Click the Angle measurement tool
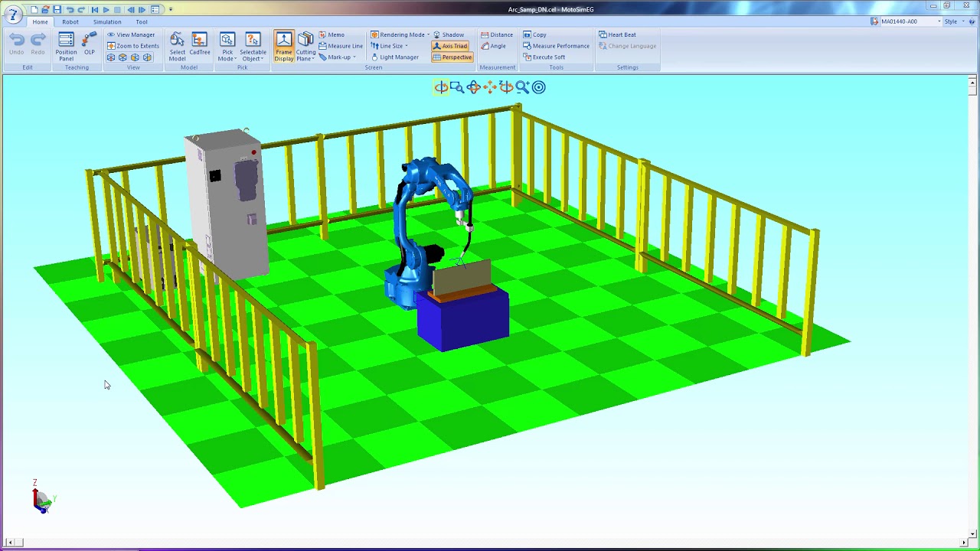The width and height of the screenshot is (980, 551). (494, 46)
